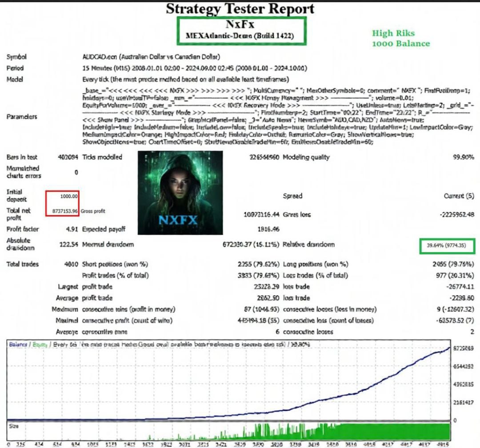The height and width of the screenshot is (448, 480).
Task: Select the 4.91 profit factor value
Action: point(72,229)
